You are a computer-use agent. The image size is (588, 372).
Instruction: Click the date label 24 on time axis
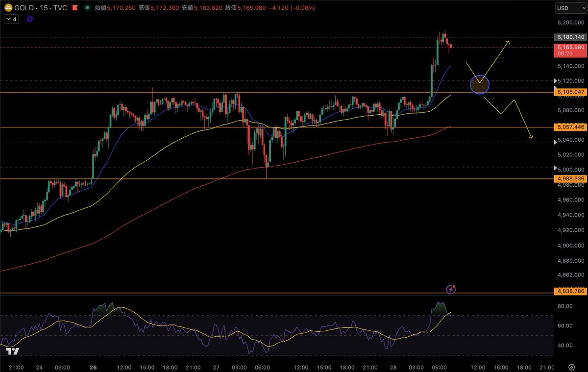click(40, 367)
